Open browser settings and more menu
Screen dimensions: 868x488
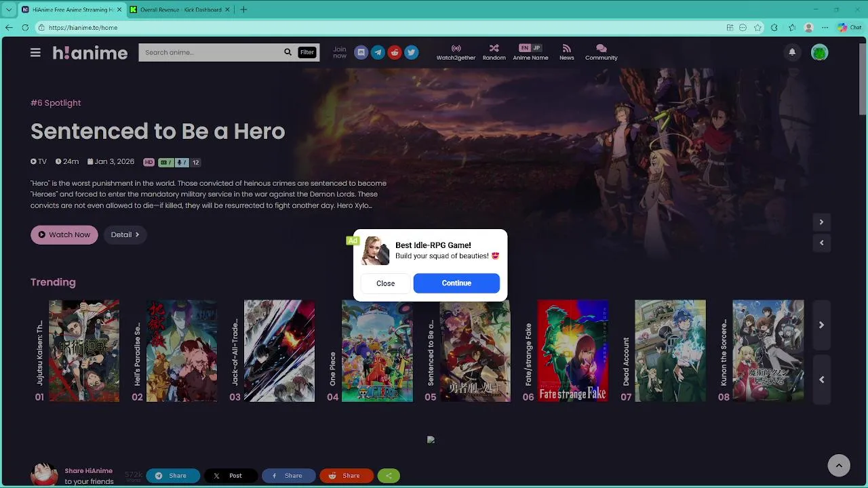pos(825,28)
